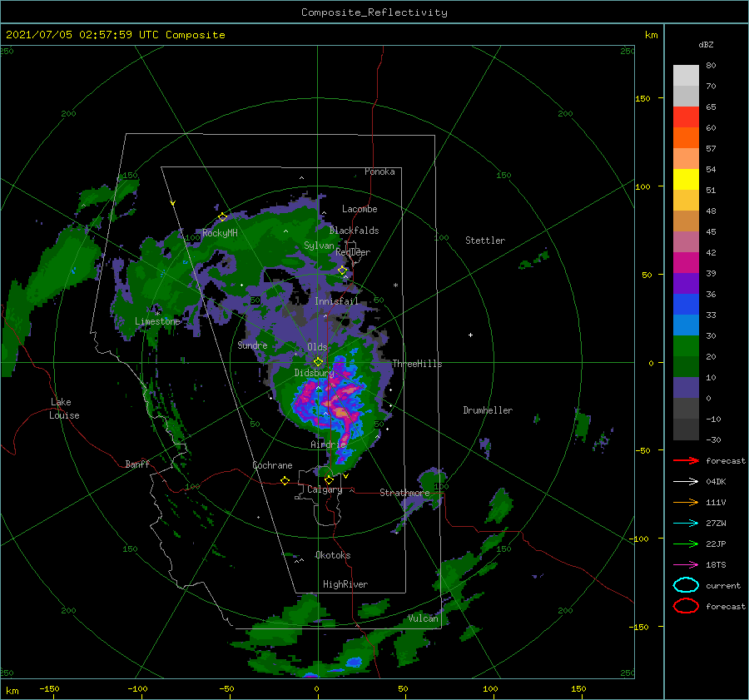This screenshot has width=749, height=700.
Task: Click the Banff town label
Action: [x=137, y=464]
